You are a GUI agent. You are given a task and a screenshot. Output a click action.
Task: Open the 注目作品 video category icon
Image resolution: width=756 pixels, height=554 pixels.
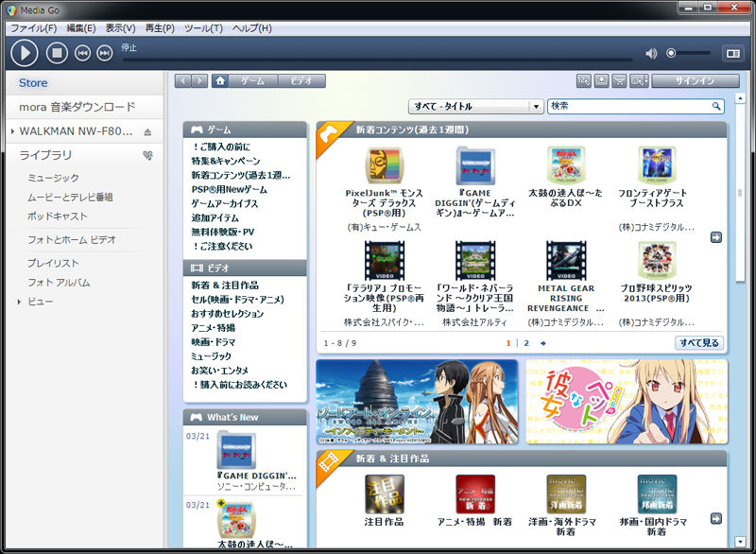(x=385, y=494)
